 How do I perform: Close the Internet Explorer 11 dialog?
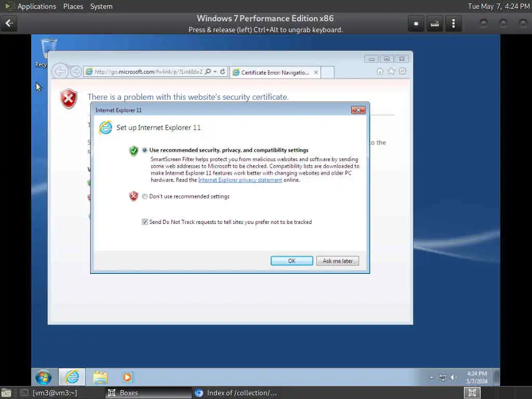[358, 110]
